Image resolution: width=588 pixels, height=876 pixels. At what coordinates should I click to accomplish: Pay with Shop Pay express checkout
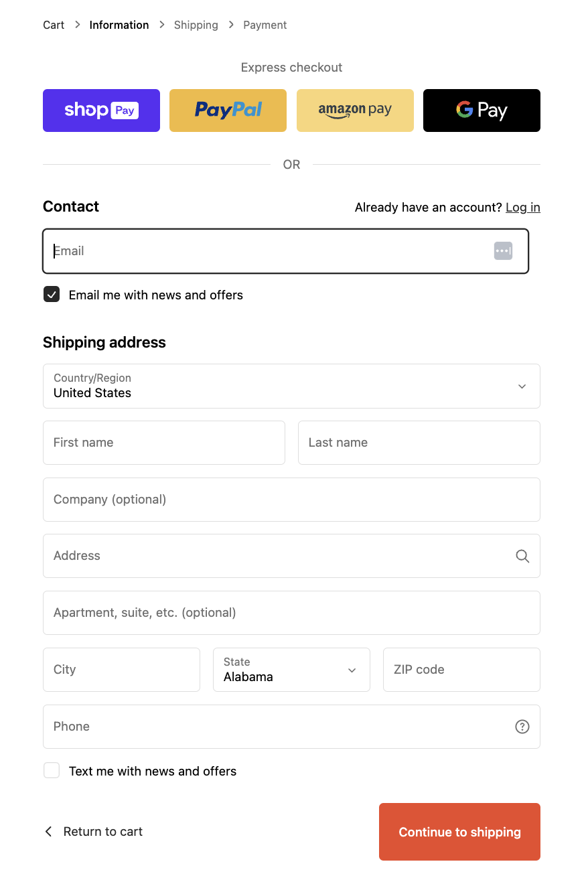(101, 111)
